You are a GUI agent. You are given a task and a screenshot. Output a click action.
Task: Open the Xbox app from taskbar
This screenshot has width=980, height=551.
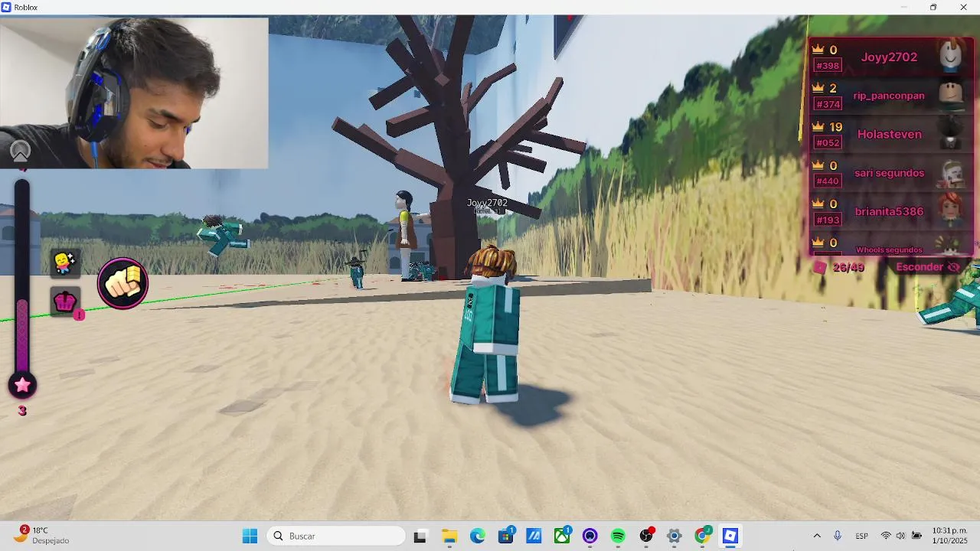point(562,536)
